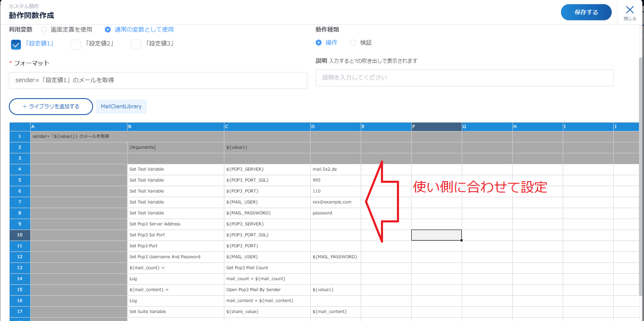Click ライブラリを追加する button

(51, 107)
